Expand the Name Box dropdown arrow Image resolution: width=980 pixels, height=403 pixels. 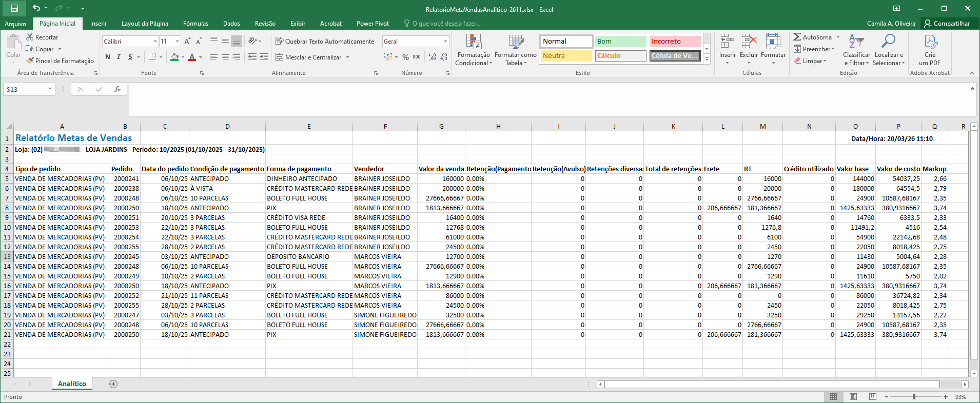click(50, 89)
